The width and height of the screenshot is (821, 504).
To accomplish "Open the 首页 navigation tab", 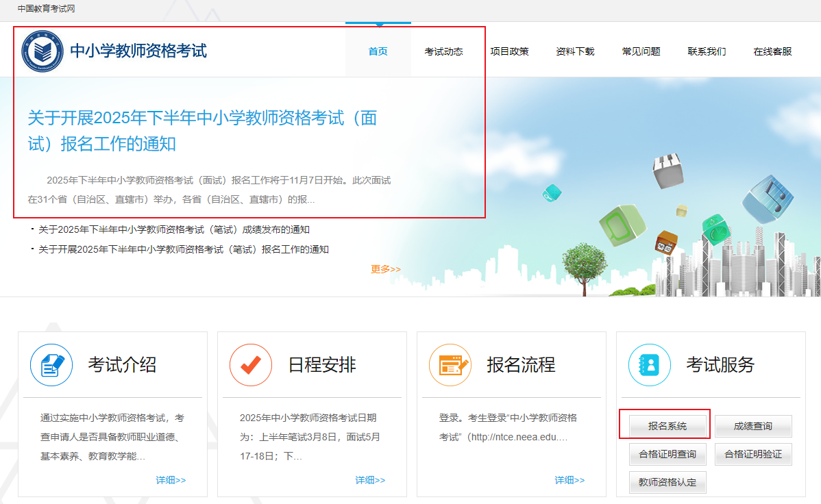I will 378,51.
